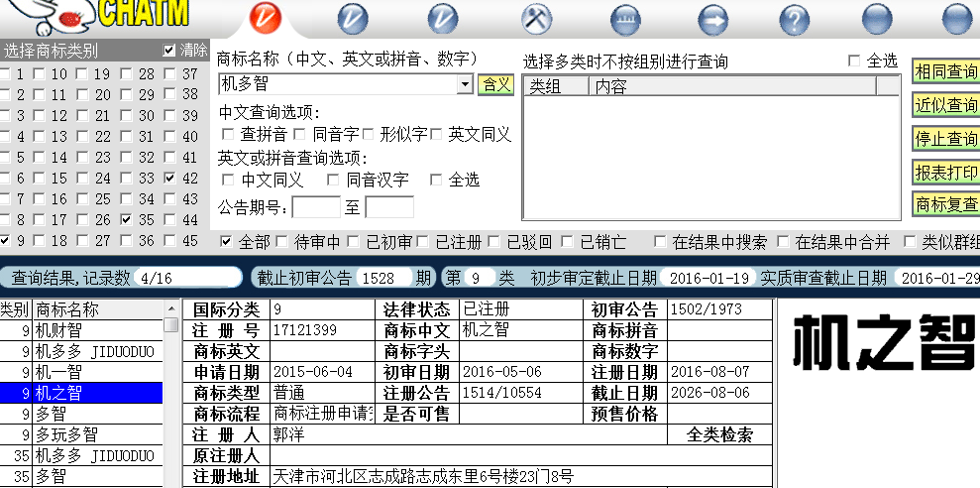Check trademark class 16
Image resolution: width=980 pixels, height=488 pixels.
(40, 199)
